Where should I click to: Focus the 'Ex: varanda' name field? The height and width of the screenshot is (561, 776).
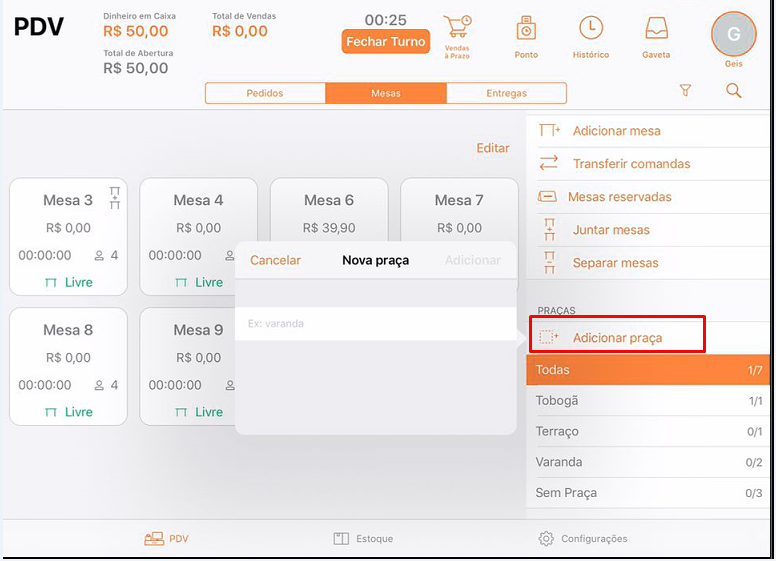click(376, 324)
